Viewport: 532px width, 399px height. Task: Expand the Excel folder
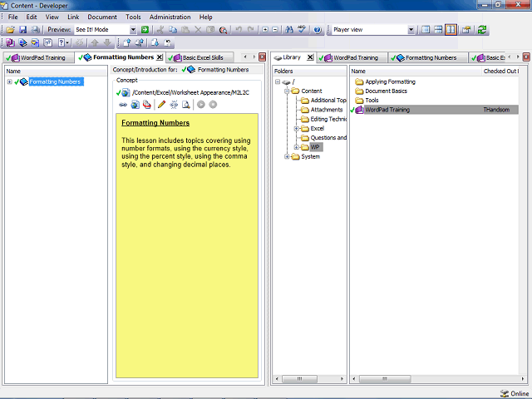click(296, 129)
